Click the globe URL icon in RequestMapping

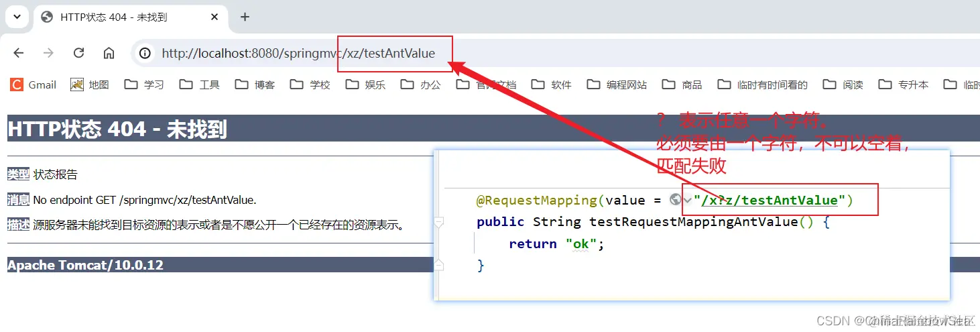point(675,200)
